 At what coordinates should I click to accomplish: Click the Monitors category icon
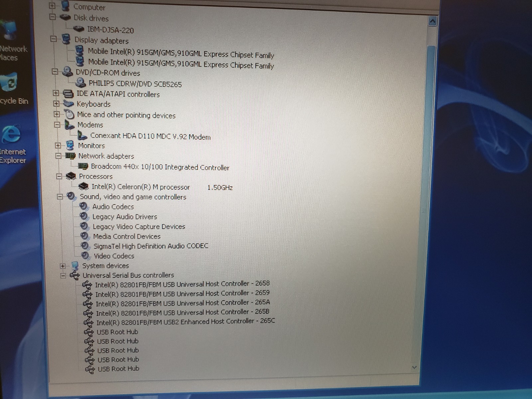[70, 145]
